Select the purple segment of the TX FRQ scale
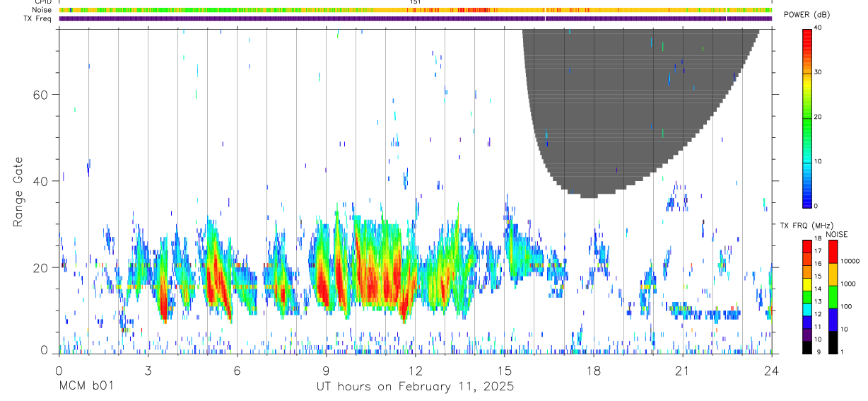This screenshot has height=401, width=868. (807, 336)
